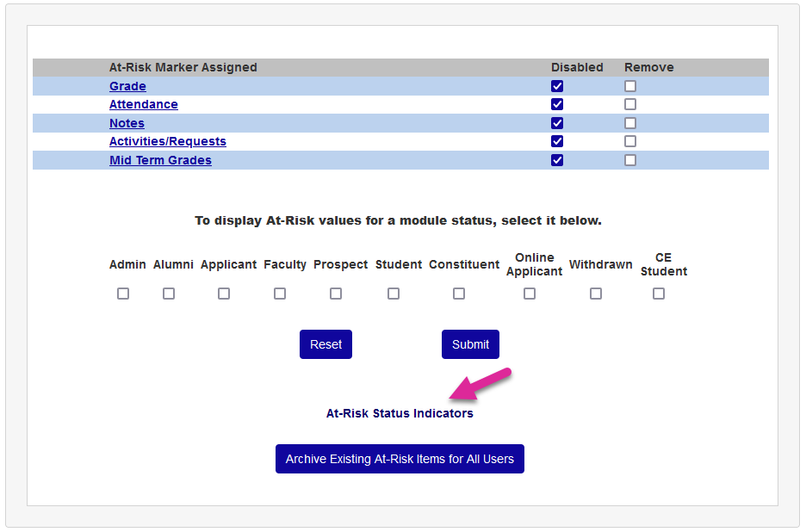
Task: Click Archive Existing At-Risk Items button
Action: coord(400,459)
